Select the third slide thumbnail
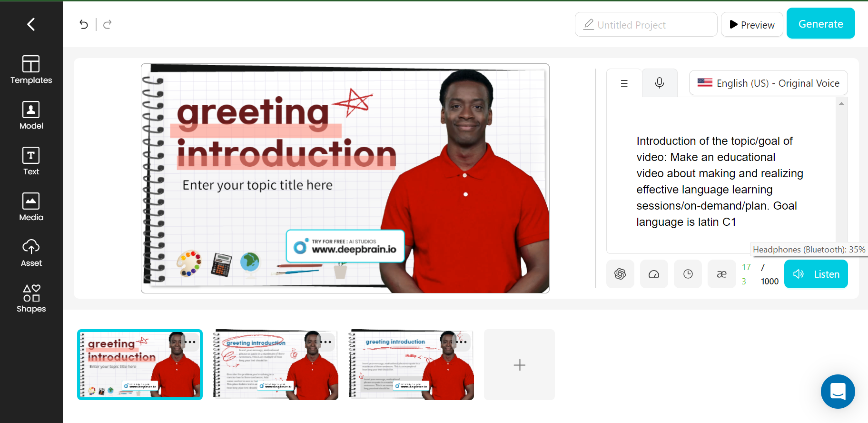This screenshot has width=868, height=423. coord(411,364)
